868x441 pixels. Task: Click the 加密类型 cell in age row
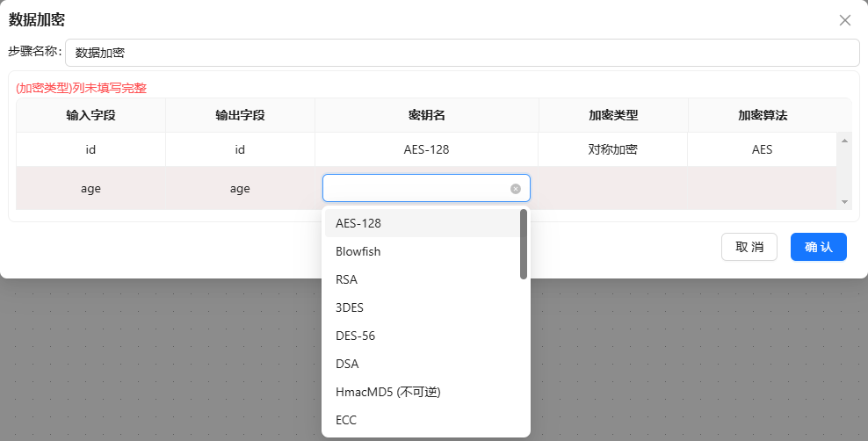pos(612,189)
